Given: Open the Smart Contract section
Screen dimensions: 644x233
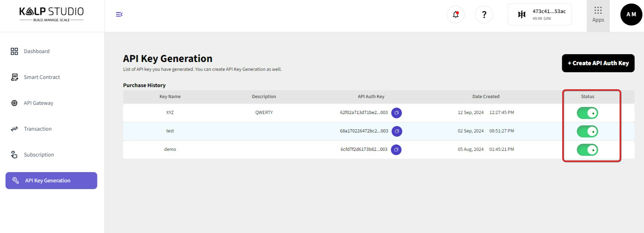Looking at the screenshot, I should click(41, 77).
